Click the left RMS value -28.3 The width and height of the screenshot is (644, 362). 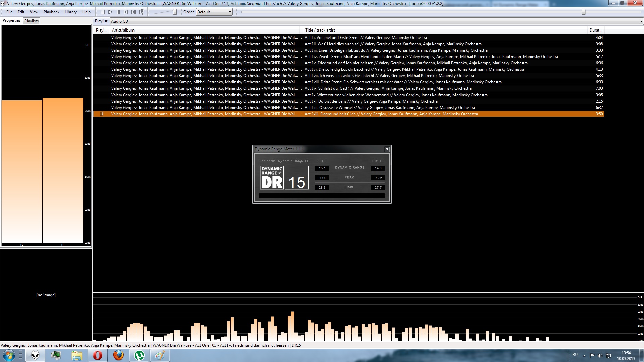[322, 188]
